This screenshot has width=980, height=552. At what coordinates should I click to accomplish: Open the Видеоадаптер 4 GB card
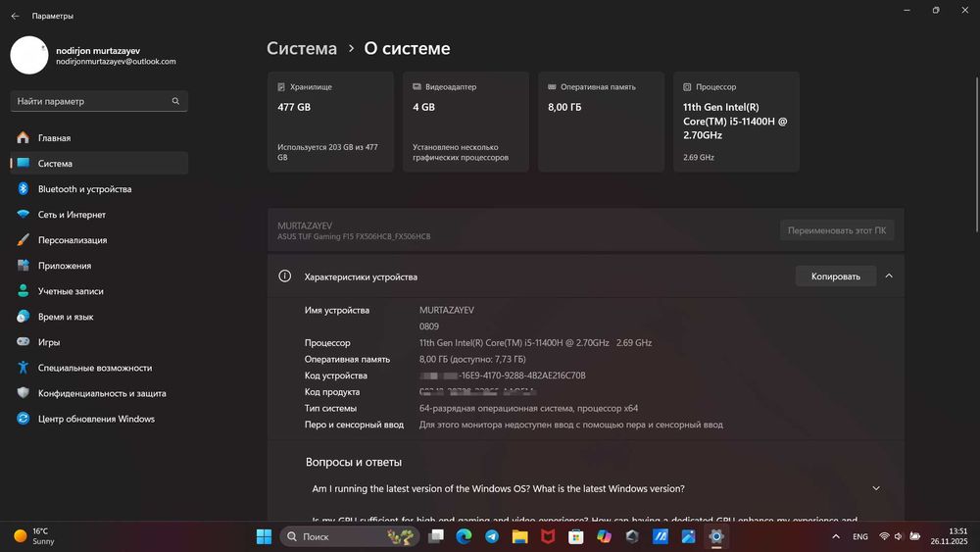(x=465, y=122)
